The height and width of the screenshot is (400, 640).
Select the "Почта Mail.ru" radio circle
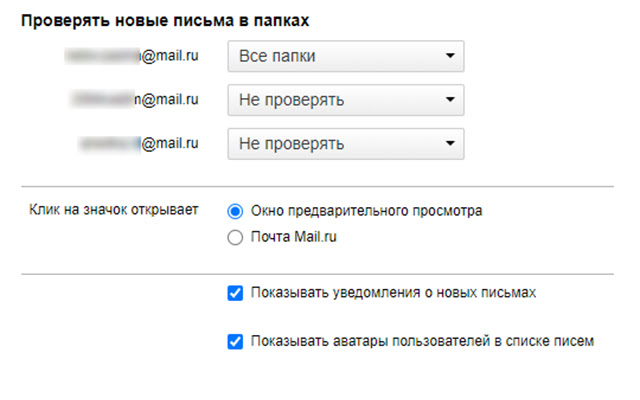[236, 238]
